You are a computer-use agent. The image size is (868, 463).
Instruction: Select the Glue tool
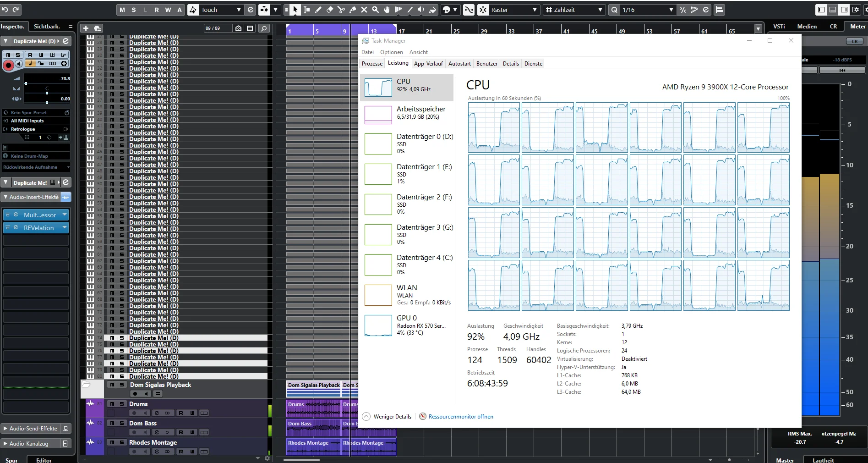[x=353, y=10]
